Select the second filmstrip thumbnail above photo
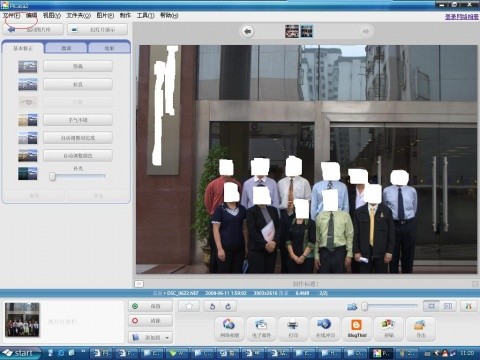480x360 pixels. 307,31
